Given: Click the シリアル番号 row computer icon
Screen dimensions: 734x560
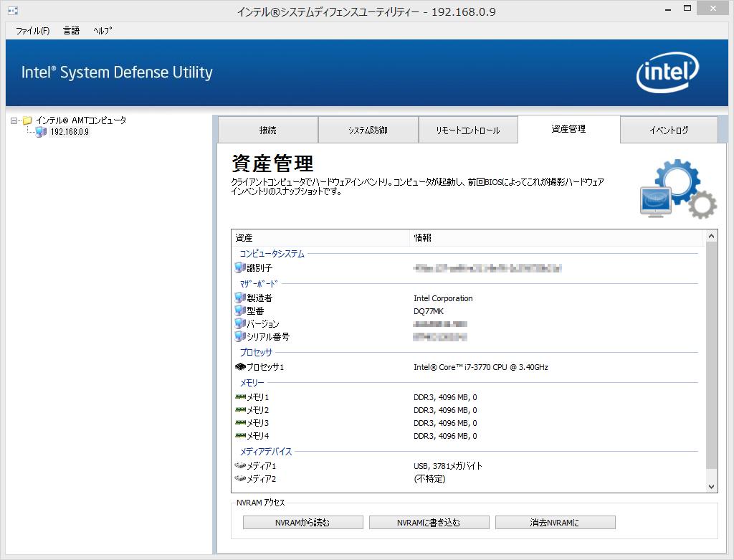Looking at the screenshot, I should (240, 336).
